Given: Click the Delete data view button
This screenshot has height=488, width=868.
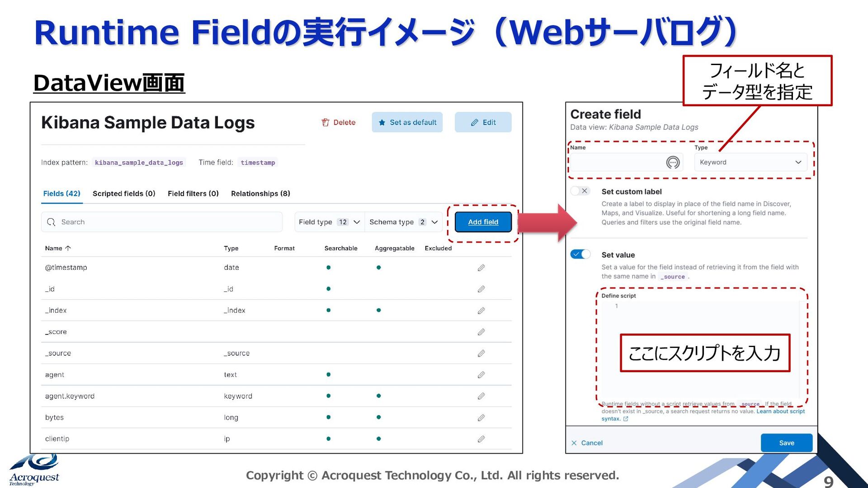Looking at the screenshot, I should coord(338,122).
